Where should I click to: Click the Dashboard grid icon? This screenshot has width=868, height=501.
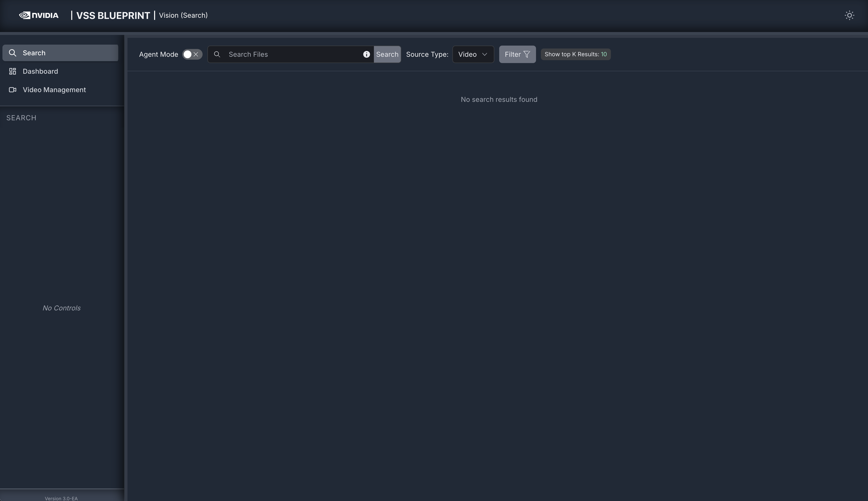12,71
